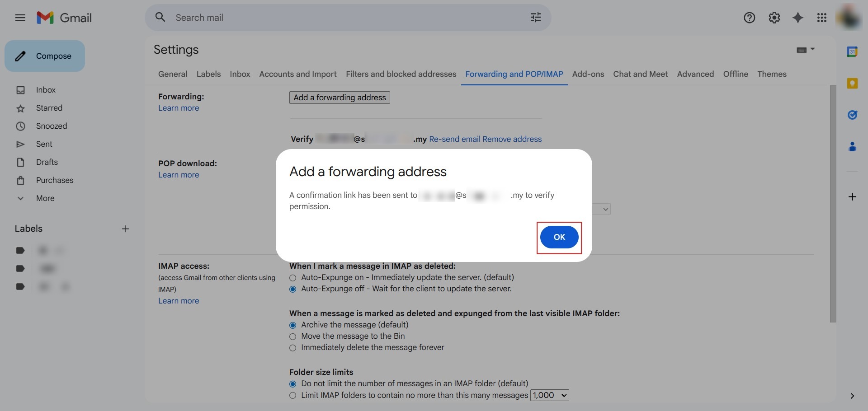
Task: Open Google Keep side panel icon
Action: (852, 84)
